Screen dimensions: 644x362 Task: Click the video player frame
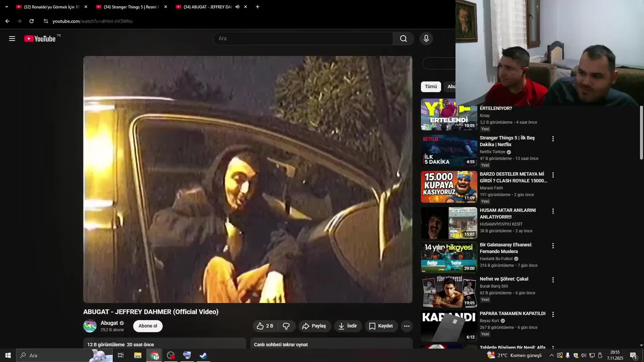coord(248,179)
